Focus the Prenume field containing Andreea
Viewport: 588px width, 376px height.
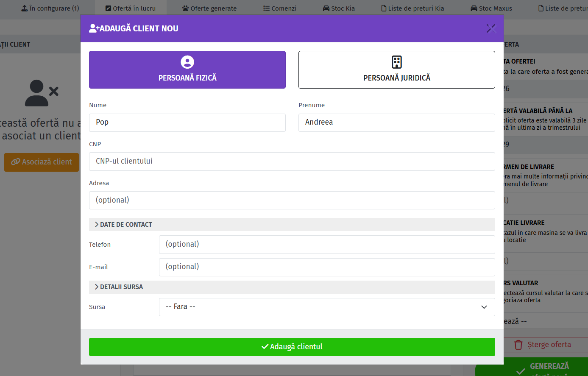(397, 123)
